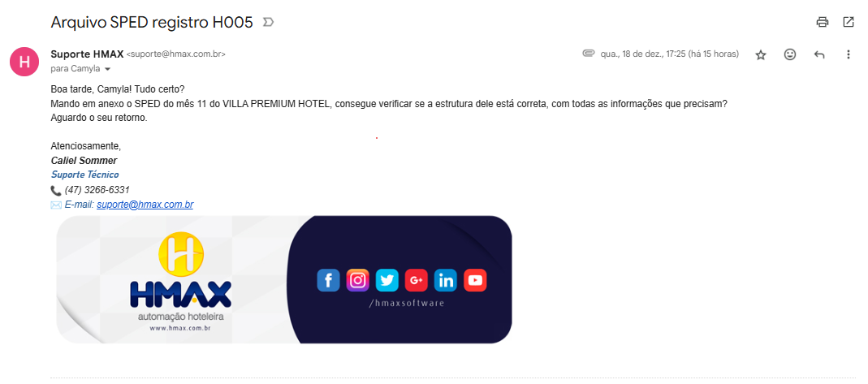Click the email subject 'Arquivo SPED registro H005'
The image size is (868, 384).
152,22
